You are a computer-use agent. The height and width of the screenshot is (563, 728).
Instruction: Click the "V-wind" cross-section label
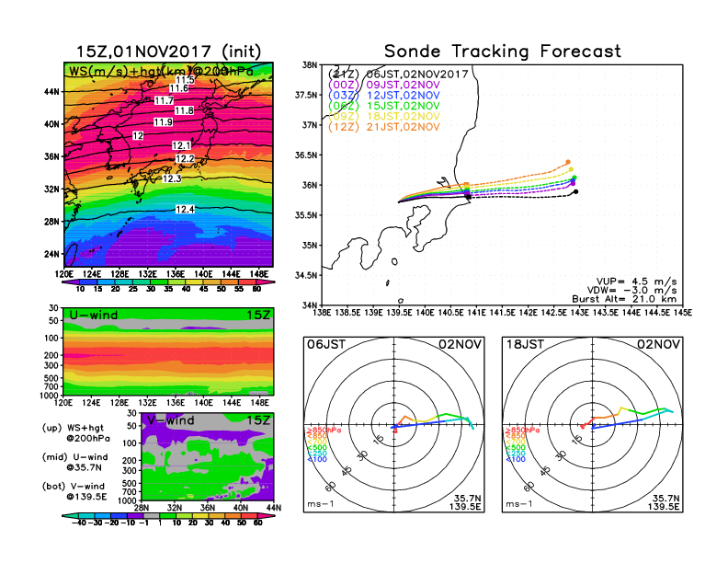(x=170, y=420)
